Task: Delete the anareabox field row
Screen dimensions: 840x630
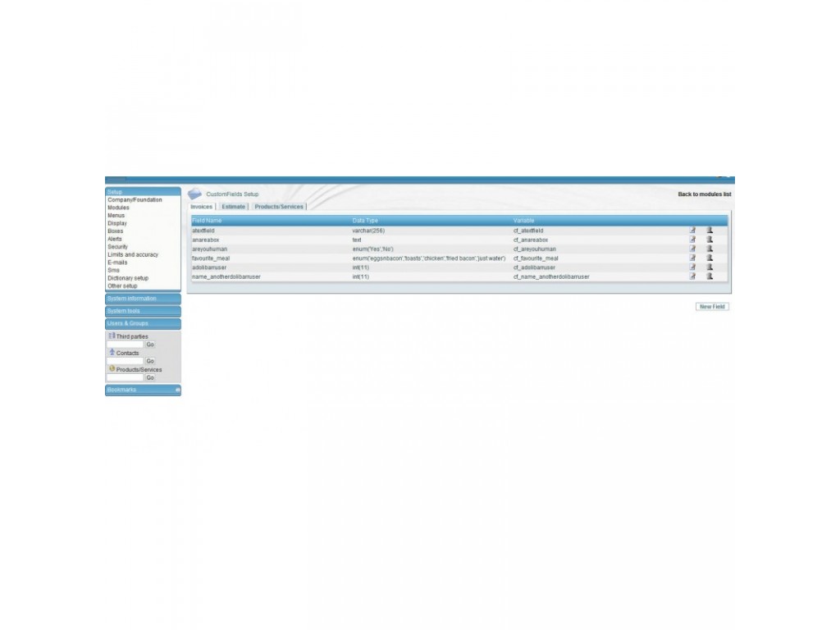Action: 710,240
